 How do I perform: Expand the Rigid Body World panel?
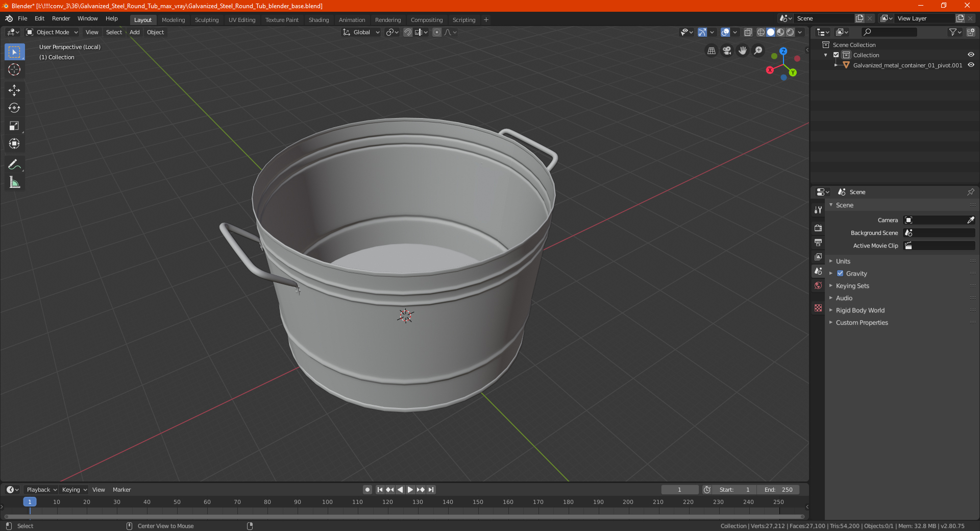pos(860,310)
